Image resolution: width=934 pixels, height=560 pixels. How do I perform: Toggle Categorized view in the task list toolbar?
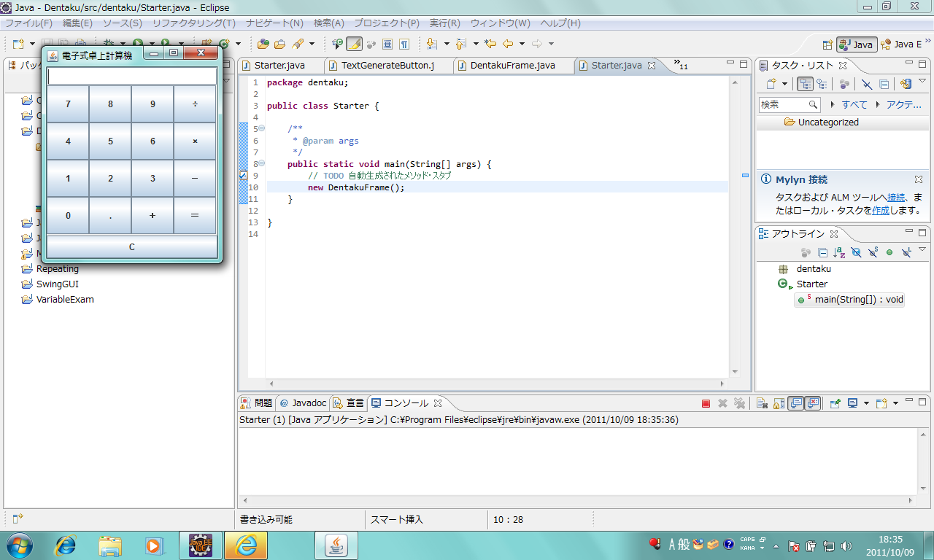(x=805, y=84)
